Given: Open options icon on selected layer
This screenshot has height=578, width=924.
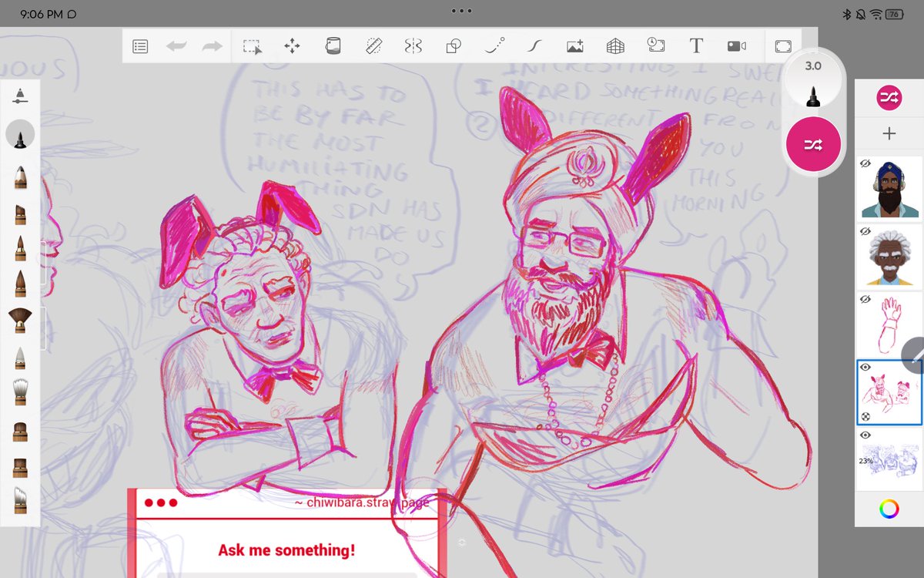Looking at the screenshot, I should coord(865,416).
